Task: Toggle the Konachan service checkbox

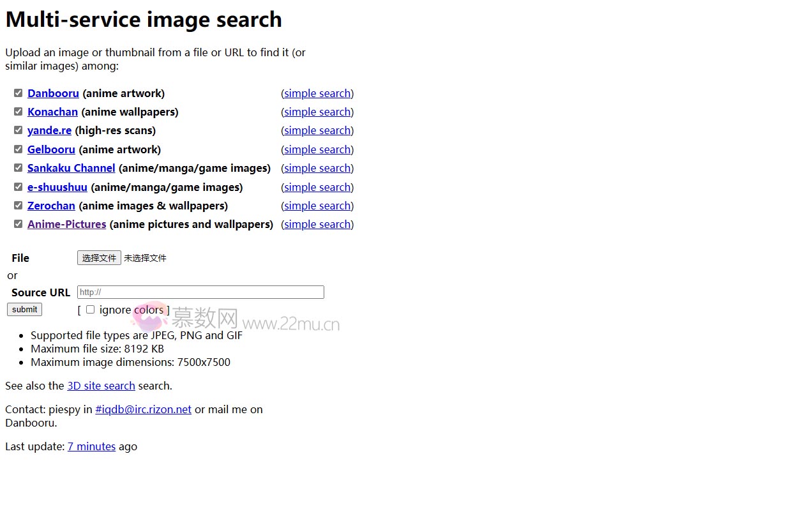Action: coord(19,112)
